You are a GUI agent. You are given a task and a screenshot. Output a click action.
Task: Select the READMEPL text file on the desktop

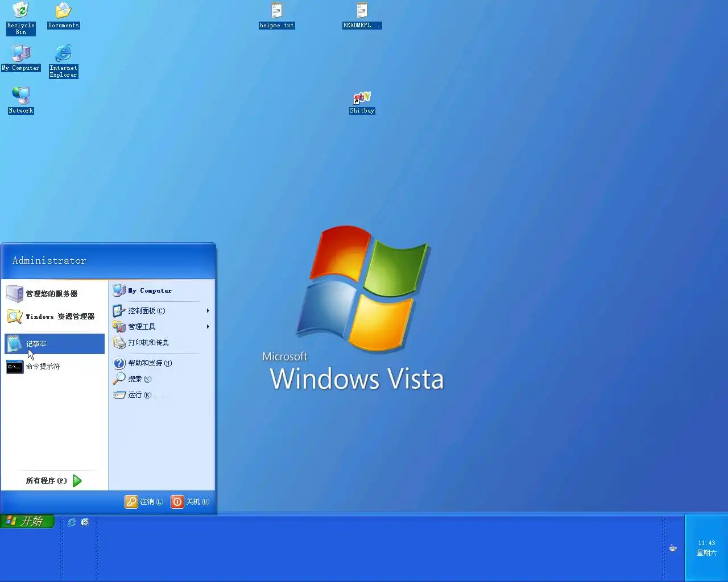(x=362, y=15)
